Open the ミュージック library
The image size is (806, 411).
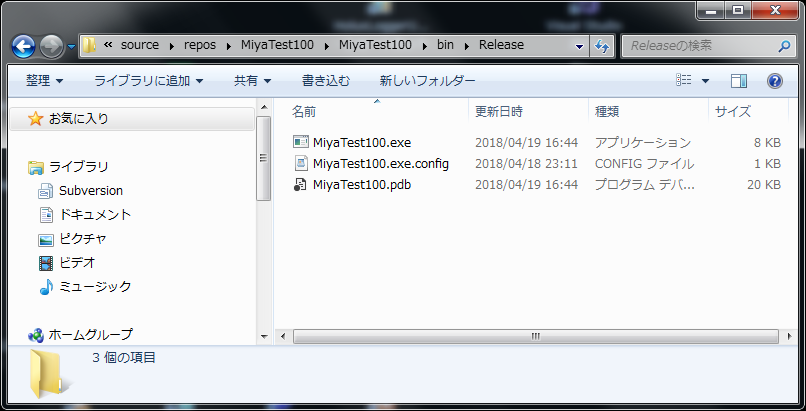pyautogui.click(x=95, y=287)
